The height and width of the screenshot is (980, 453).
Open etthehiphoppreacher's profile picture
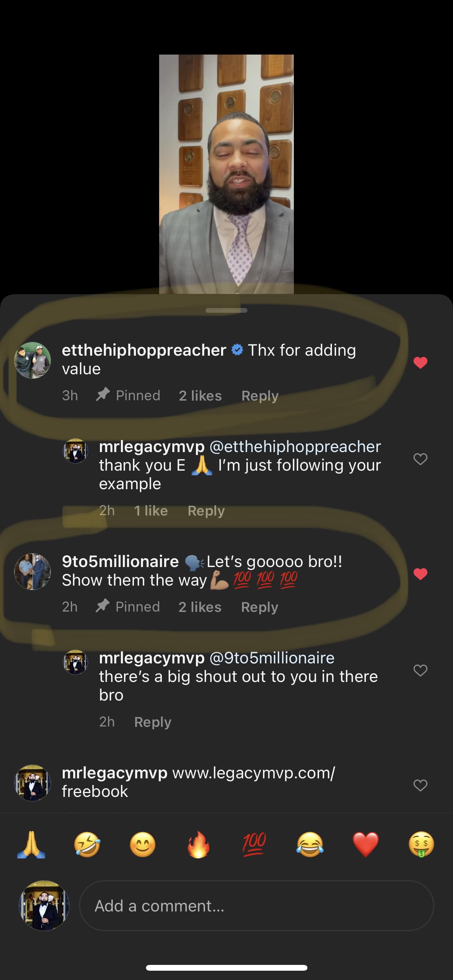[x=33, y=360]
